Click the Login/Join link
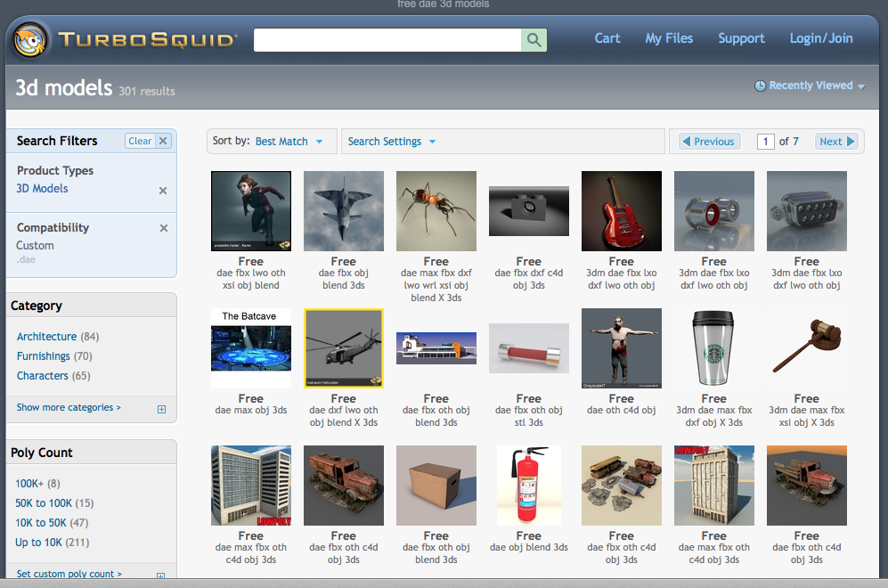The width and height of the screenshot is (888, 588). (x=820, y=38)
